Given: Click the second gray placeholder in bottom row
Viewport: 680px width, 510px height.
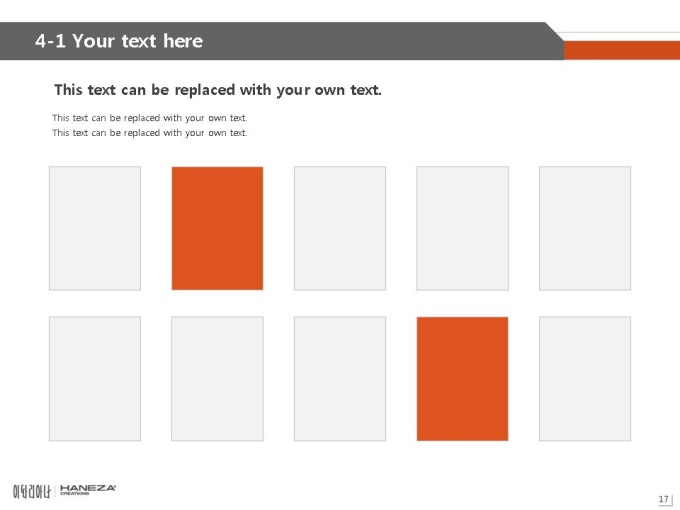Looking at the screenshot, I should (x=217, y=379).
